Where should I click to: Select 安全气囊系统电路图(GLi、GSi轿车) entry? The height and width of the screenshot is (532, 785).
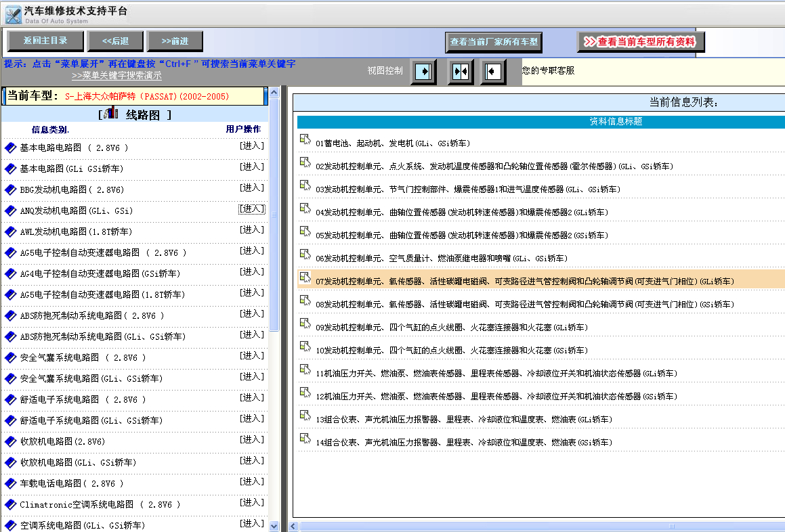pos(91,379)
